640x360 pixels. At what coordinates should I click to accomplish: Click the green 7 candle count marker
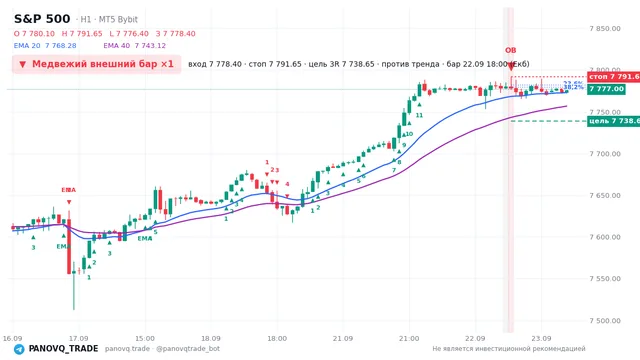pyautogui.click(x=394, y=170)
